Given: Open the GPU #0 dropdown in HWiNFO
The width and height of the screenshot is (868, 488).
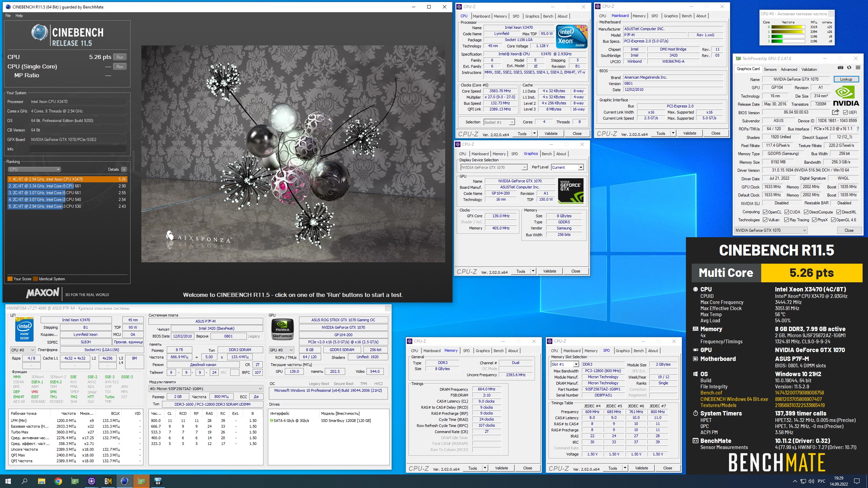Looking at the screenshot, I should pyautogui.click(x=281, y=350).
